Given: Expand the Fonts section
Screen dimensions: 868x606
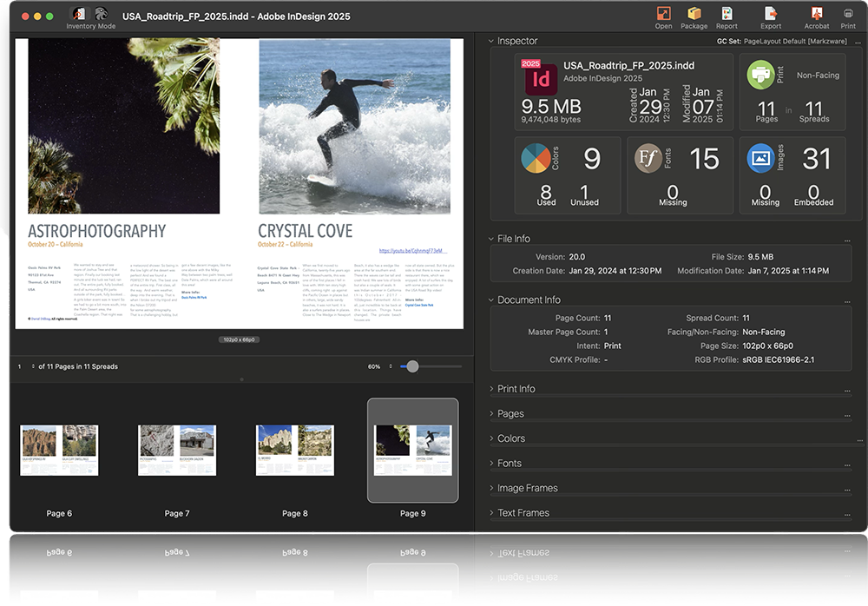Looking at the screenshot, I should tap(491, 463).
